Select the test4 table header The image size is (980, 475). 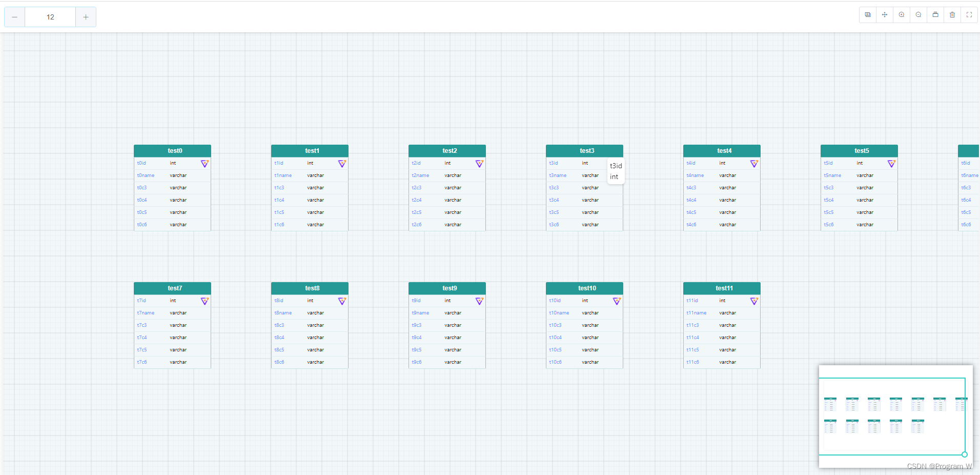pyautogui.click(x=722, y=151)
